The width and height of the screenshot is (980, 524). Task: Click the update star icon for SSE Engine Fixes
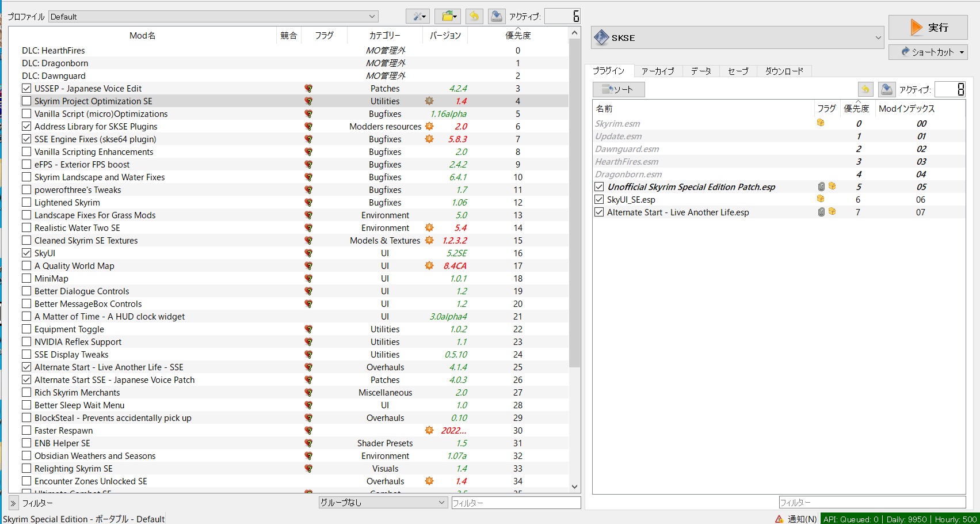(x=429, y=139)
